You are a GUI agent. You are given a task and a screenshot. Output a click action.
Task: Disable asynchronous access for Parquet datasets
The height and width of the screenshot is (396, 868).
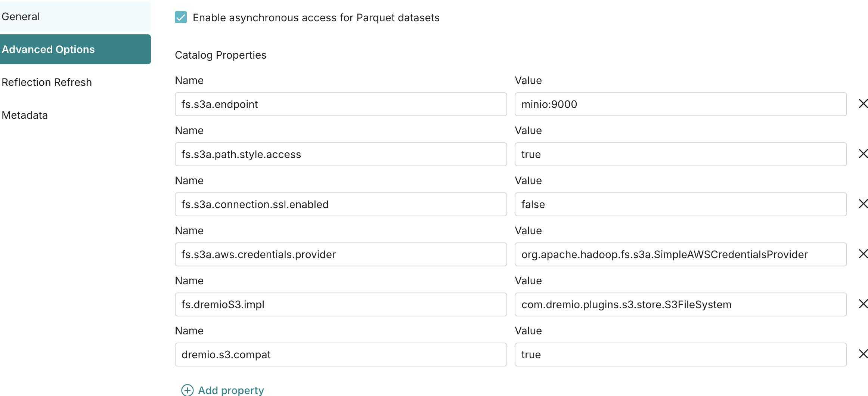click(181, 18)
